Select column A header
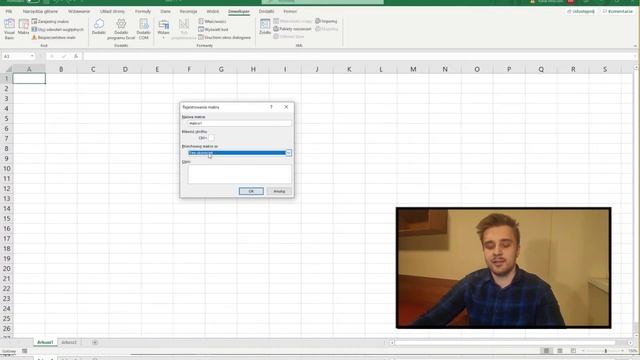The width and height of the screenshot is (640, 360). (29, 69)
